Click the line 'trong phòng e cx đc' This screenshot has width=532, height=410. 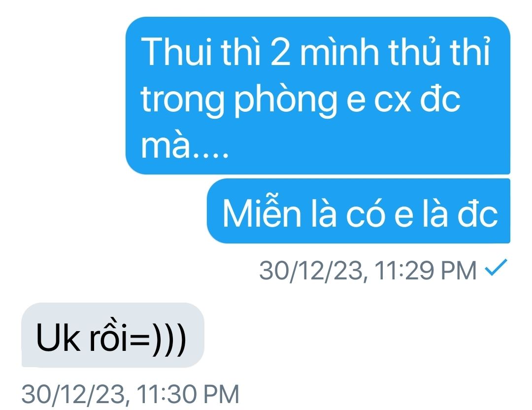300,100
